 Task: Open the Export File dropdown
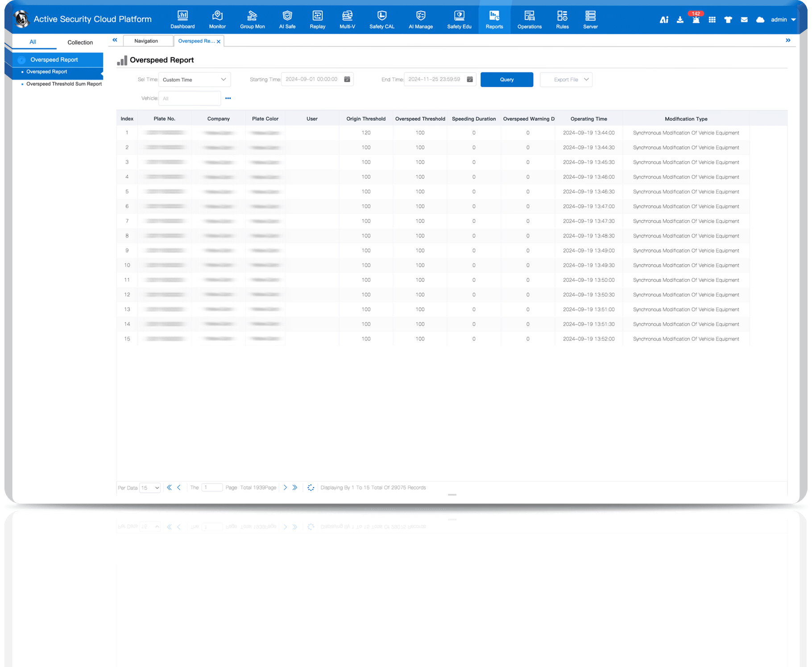coord(566,79)
